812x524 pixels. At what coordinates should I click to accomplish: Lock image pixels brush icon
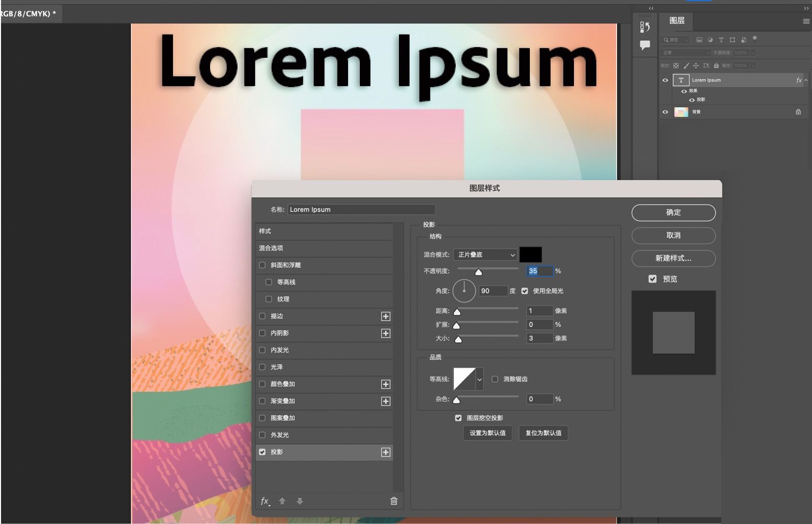[686, 65]
